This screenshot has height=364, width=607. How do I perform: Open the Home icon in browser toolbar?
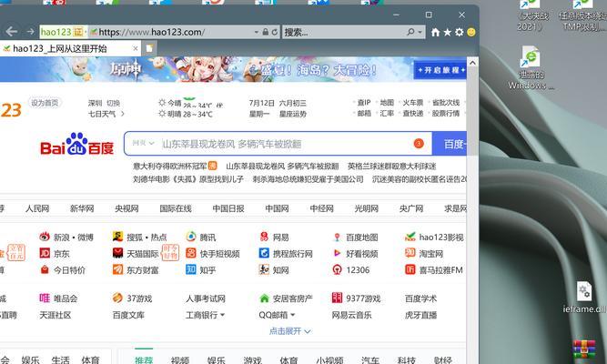click(436, 32)
